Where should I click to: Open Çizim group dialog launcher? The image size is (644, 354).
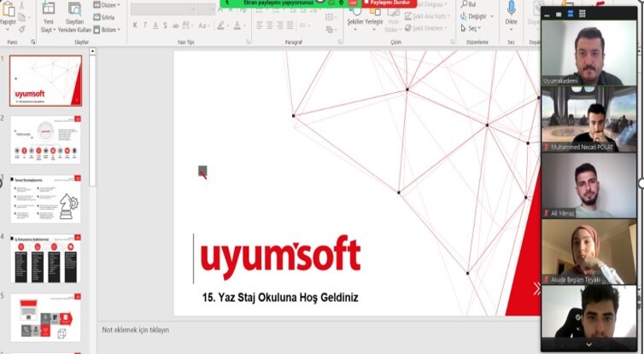point(452,42)
